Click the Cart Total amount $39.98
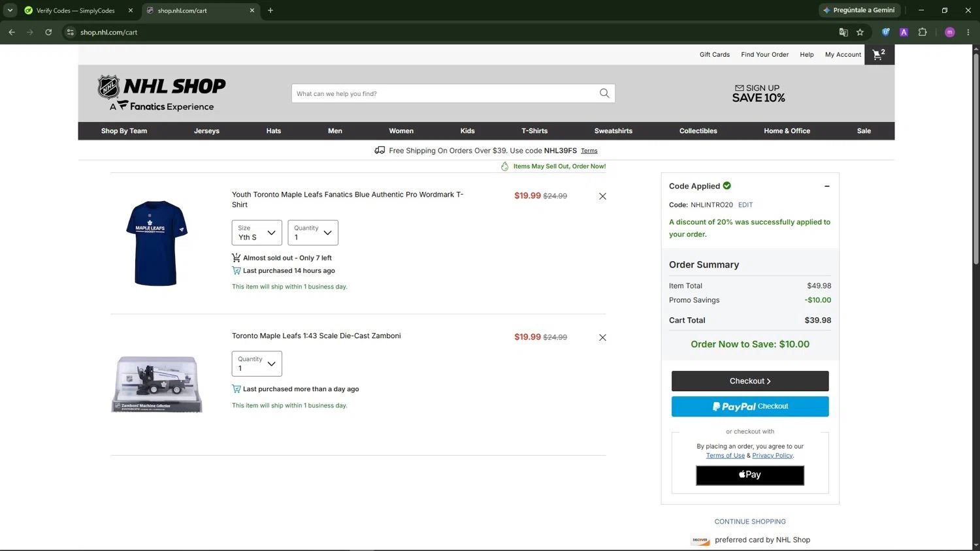This screenshot has height=551, width=980. tap(818, 321)
